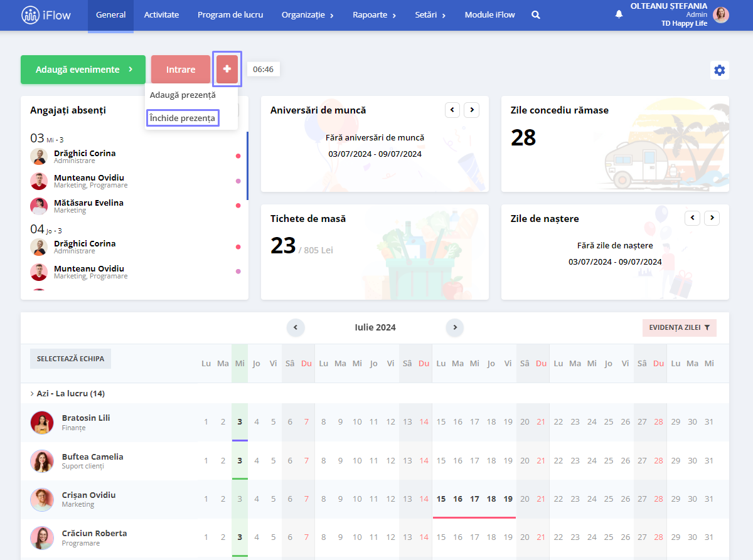Screen dimensions: 753x560
Task: Open the Setări dropdown menu
Action: (x=430, y=15)
